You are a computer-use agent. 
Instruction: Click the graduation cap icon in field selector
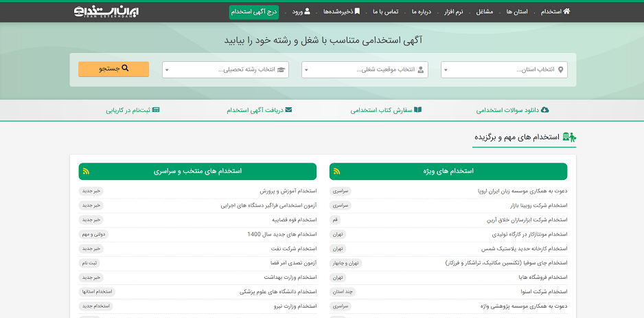(281, 69)
